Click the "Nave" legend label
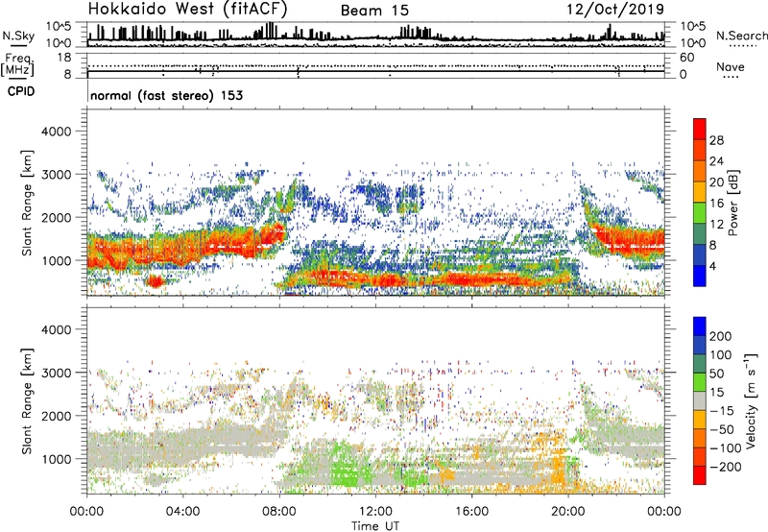Image resolution: width=768 pixels, height=532 pixels. [x=730, y=66]
